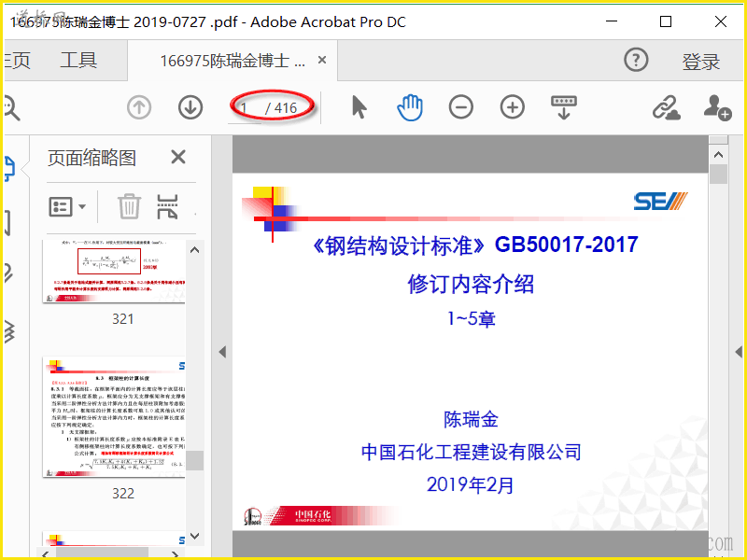Screen dimensions: 747x560
Task: Click the thumbnail horizontal scroll right arrow
Action: point(175,554)
